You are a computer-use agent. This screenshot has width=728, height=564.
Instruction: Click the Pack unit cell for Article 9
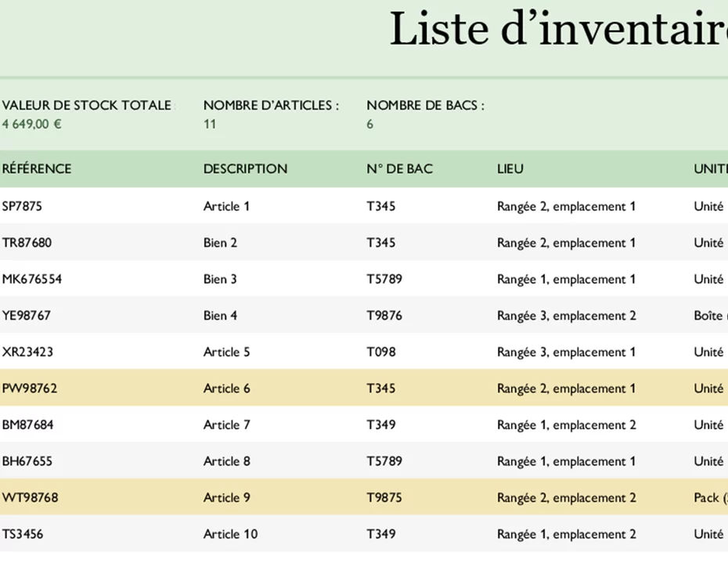[x=709, y=497]
